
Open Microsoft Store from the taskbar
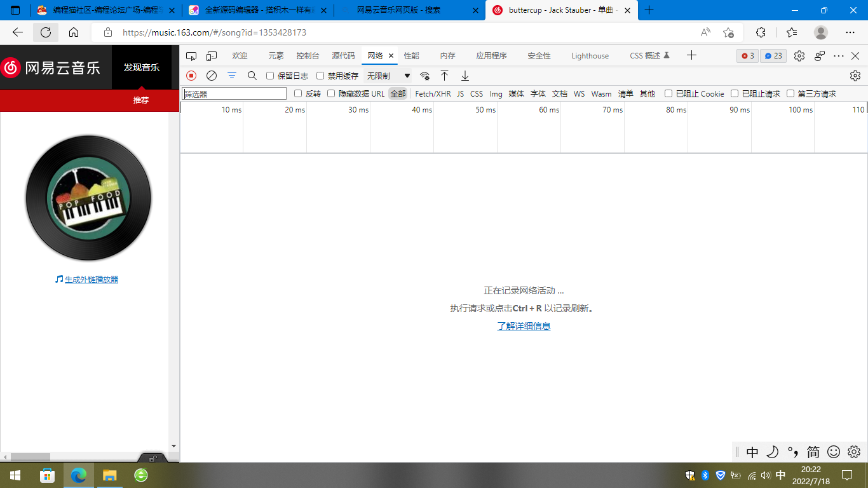[x=47, y=475]
